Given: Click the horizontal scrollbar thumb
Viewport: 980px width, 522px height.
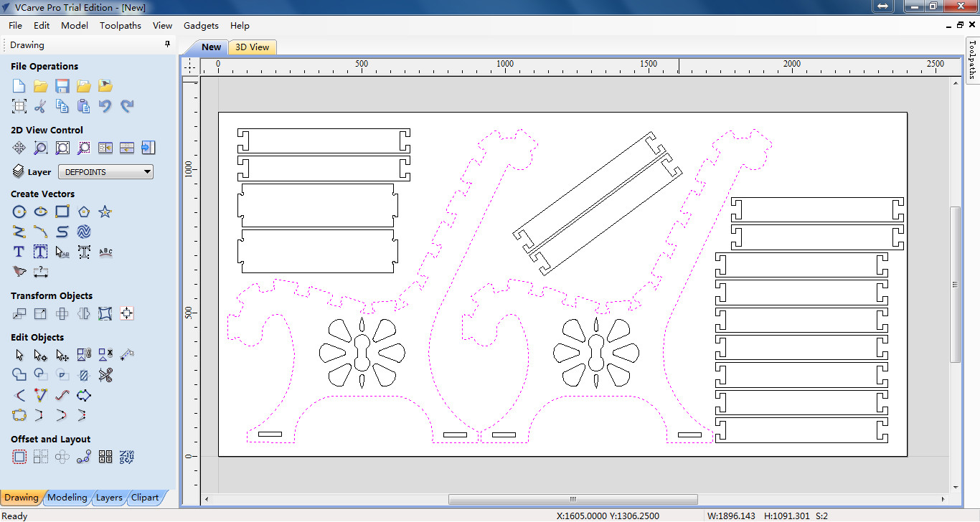Looking at the screenshot, I should tap(573, 499).
